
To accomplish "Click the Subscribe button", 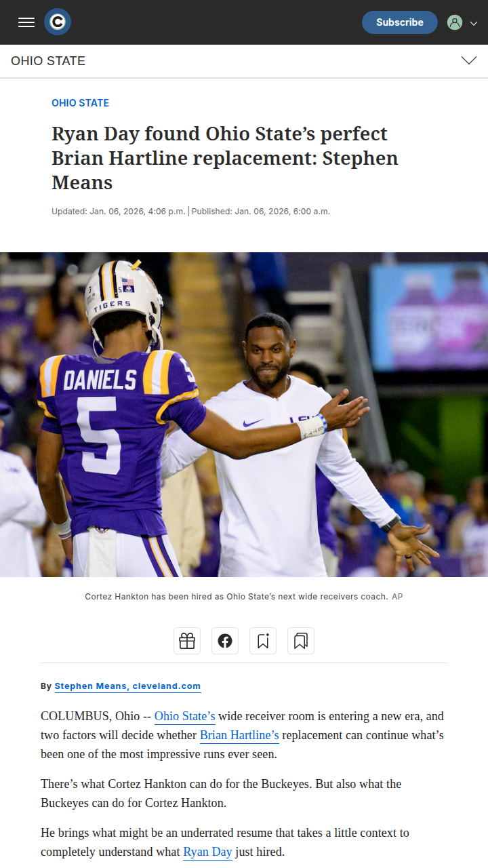I will click(400, 22).
